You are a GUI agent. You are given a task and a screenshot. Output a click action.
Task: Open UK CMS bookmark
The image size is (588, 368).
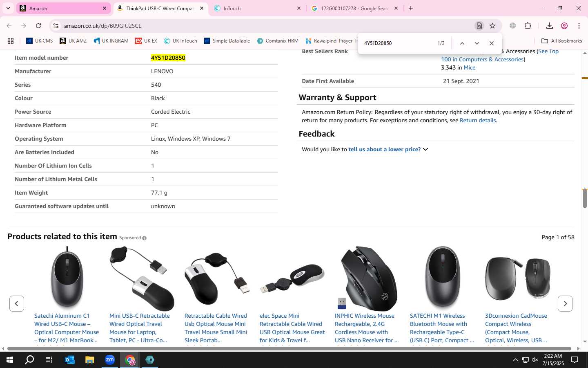click(x=40, y=41)
